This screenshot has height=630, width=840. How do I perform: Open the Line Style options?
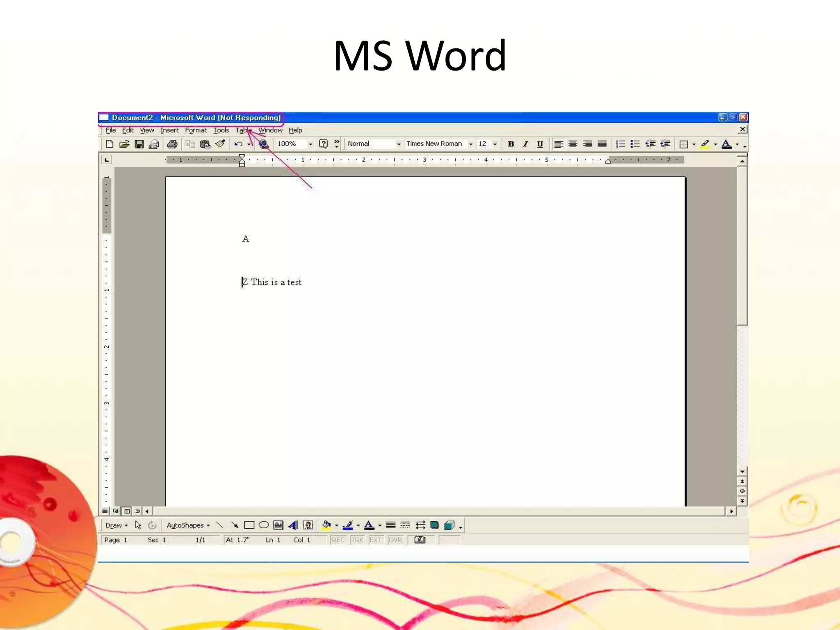coord(391,525)
